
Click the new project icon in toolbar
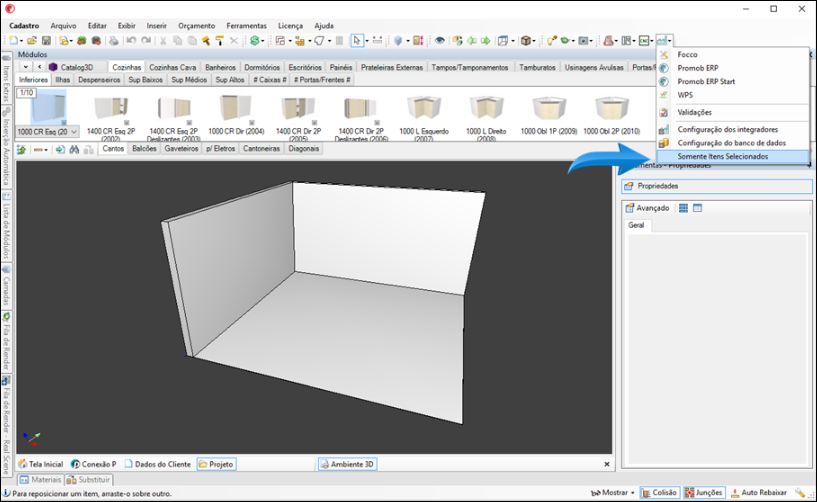coord(14,40)
